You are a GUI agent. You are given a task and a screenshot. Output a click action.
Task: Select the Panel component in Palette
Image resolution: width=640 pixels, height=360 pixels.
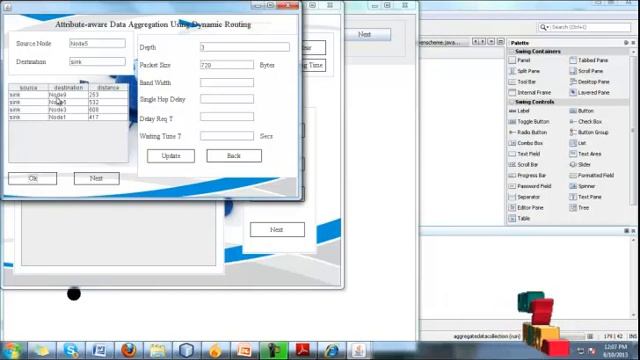(520, 60)
